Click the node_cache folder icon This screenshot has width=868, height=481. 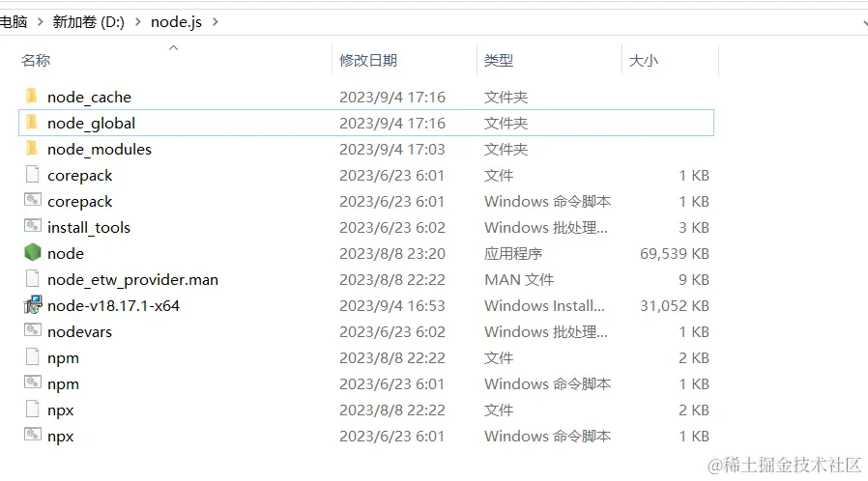click(x=32, y=97)
